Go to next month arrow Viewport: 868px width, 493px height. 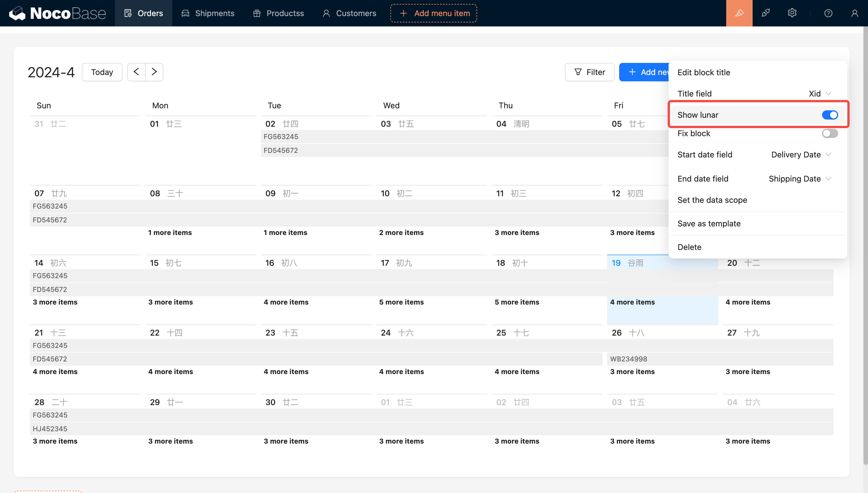[x=154, y=72]
